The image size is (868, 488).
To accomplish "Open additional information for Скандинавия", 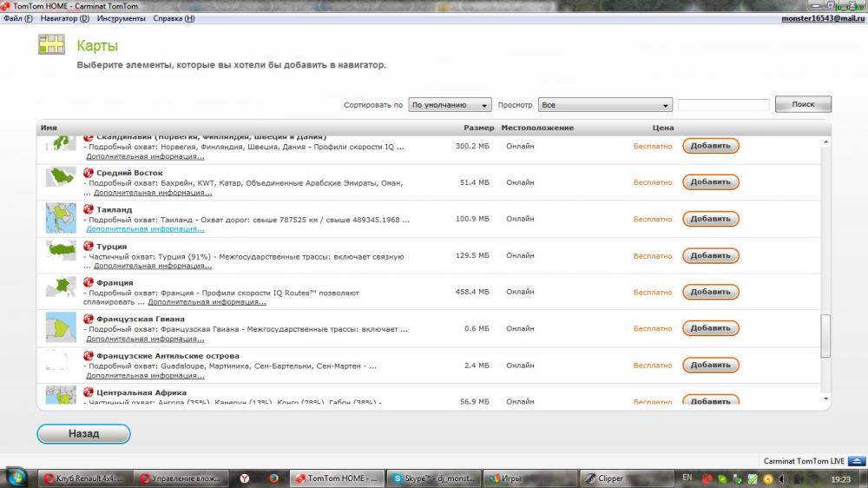I will click(145, 156).
